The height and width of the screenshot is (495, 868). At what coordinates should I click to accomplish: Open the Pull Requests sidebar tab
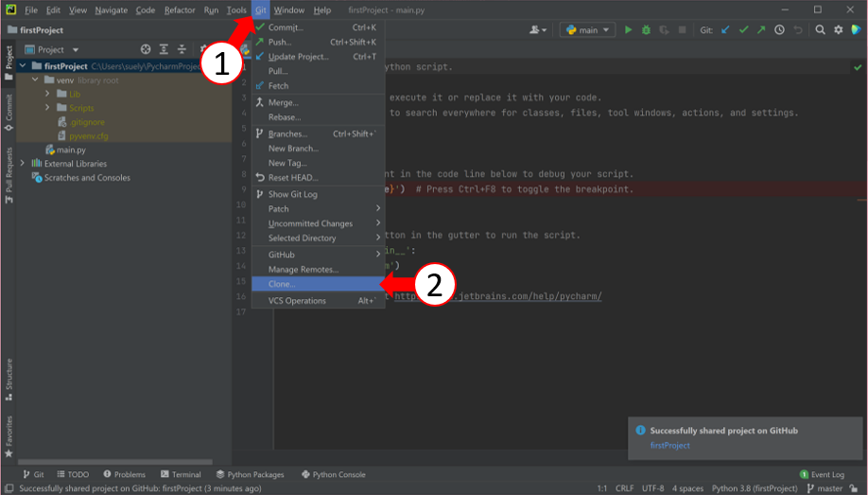click(x=9, y=175)
